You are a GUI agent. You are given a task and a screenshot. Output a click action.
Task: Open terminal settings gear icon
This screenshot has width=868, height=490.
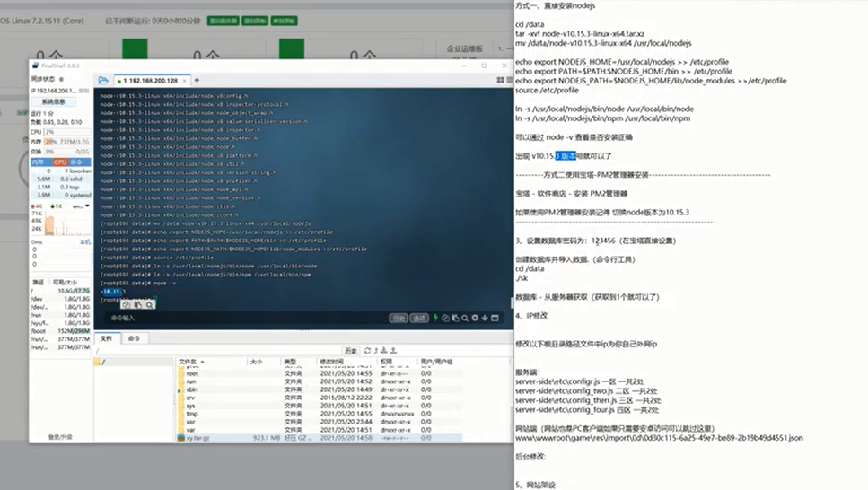(475, 318)
